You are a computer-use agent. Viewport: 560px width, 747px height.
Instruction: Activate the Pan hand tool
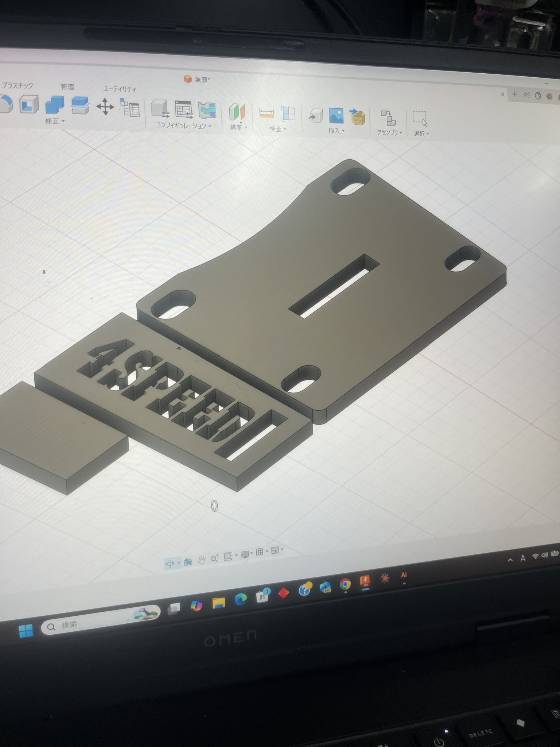(202, 560)
